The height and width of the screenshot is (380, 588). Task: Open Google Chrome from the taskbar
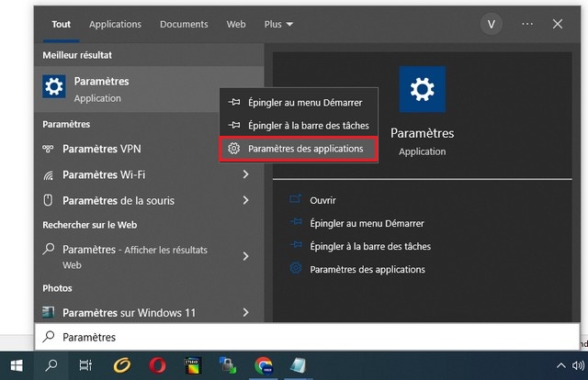(264, 365)
